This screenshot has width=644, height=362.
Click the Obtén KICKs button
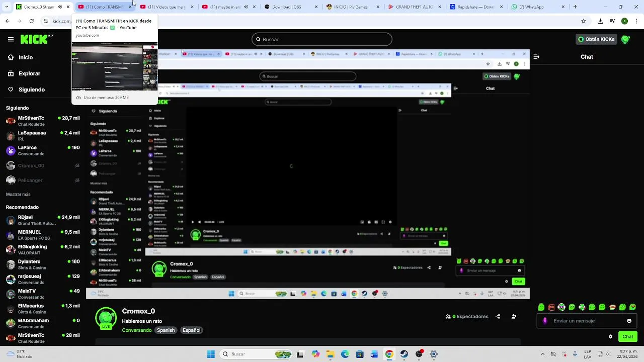[596, 39]
